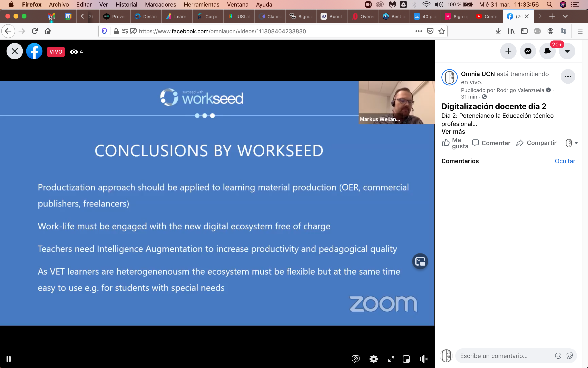Open the macOS notification center icon
Viewport: 588px width, 368px height.
click(x=575, y=4)
